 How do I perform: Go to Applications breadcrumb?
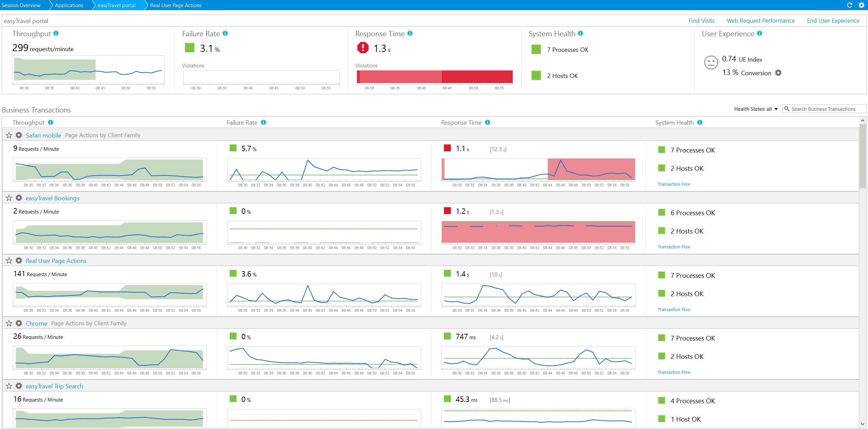coord(69,5)
